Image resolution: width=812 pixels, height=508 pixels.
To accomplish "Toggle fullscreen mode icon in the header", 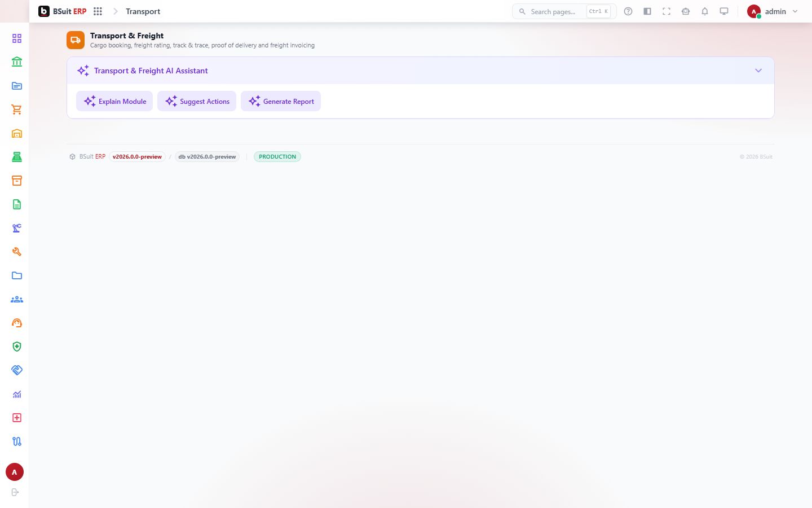I will pyautogui.click(x=667, y=11).
